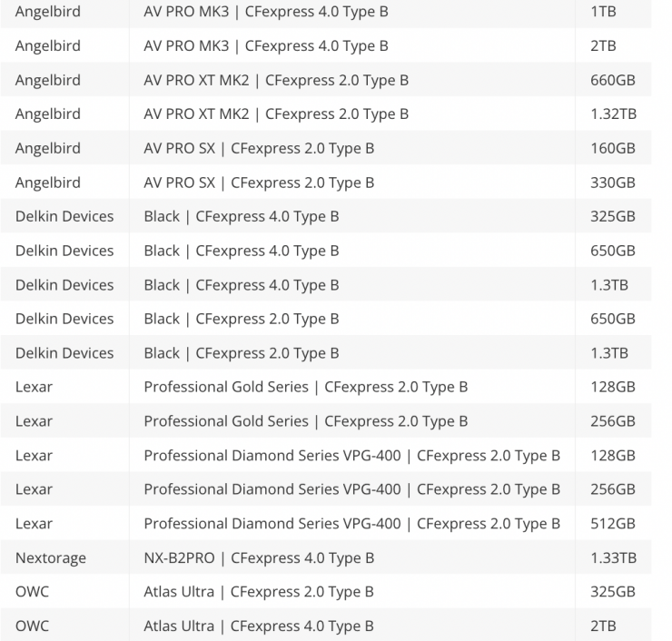Click the Diamond Series VPG-400 512GB card name
The width and height of the screenshot is (672, 641).
pyautogui.click(x=351, y=524)
